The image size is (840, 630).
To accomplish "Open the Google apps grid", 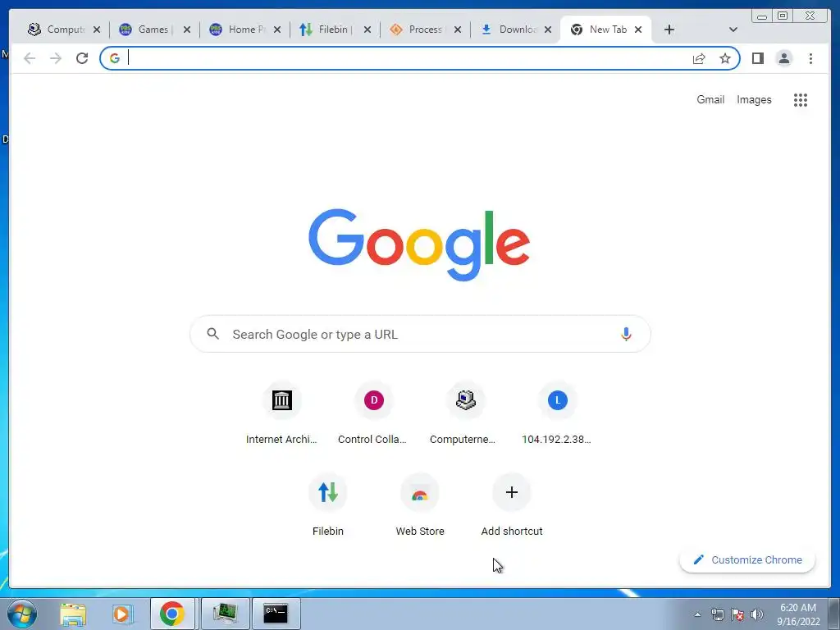I will click(x=801, y=99).
